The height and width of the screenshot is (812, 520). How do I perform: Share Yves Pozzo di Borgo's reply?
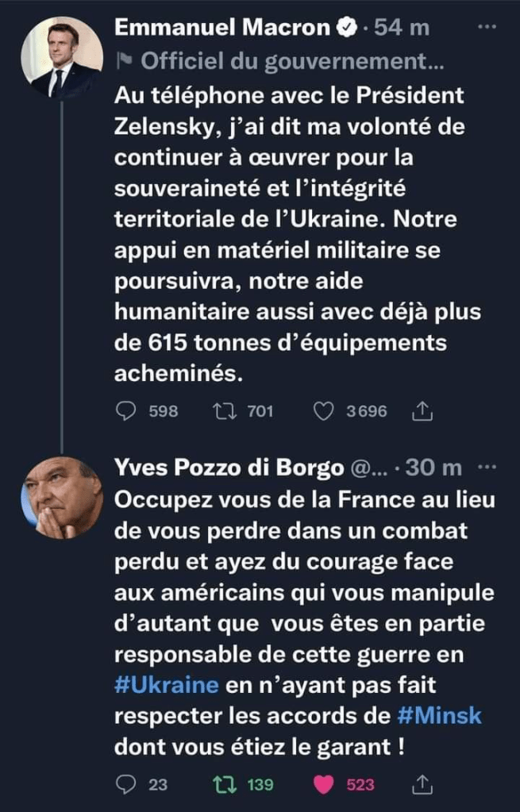tap(422, 784)
